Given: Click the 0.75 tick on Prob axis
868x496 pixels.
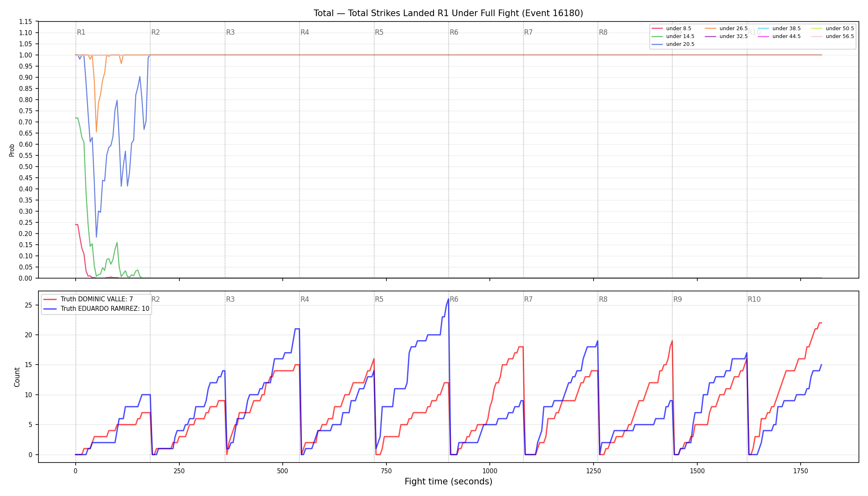Looking at the screenshot, I should click(x=26, y=111).
